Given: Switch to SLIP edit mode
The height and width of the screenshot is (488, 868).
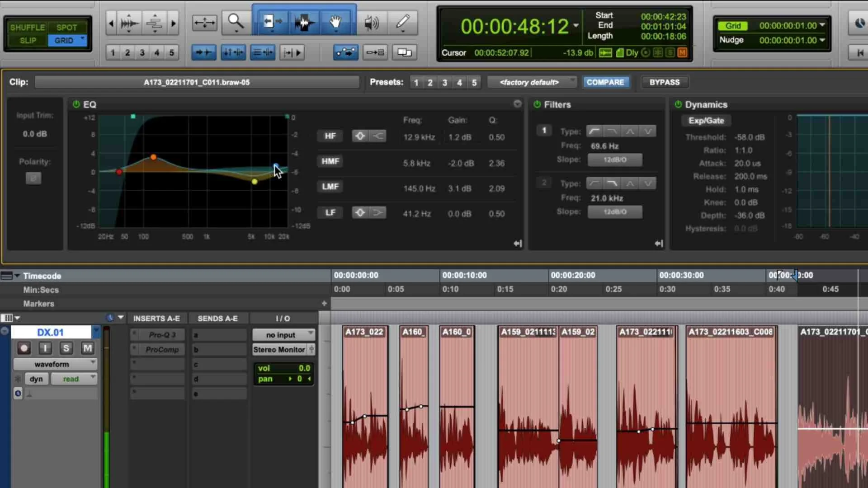Looking at the screenshot, I should (27, 41).
